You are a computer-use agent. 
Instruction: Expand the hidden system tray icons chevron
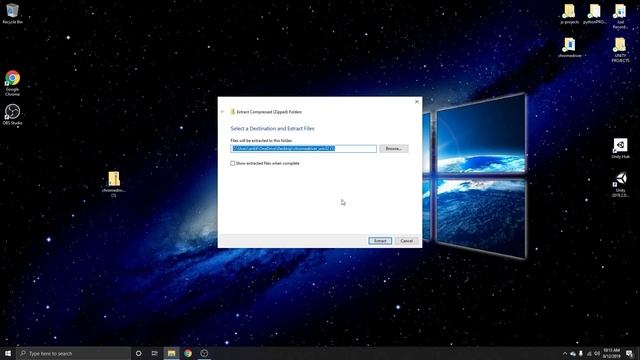tap(565, 354)
